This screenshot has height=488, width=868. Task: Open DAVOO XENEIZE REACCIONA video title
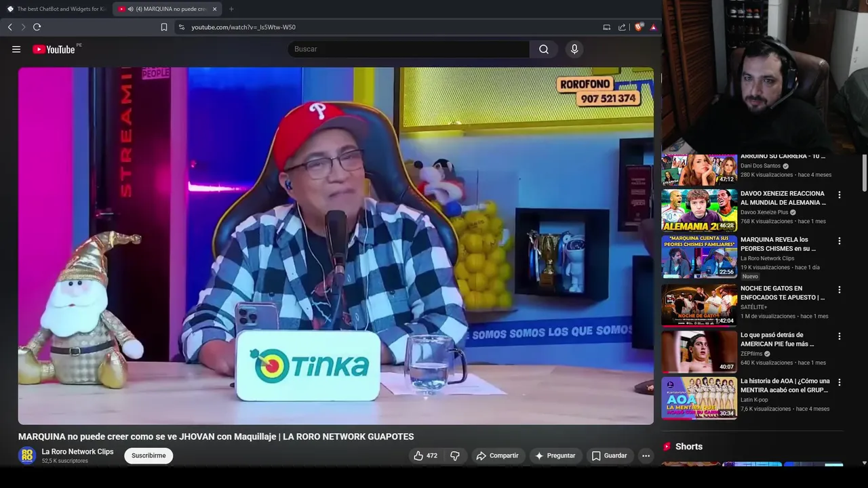(783, 199)
